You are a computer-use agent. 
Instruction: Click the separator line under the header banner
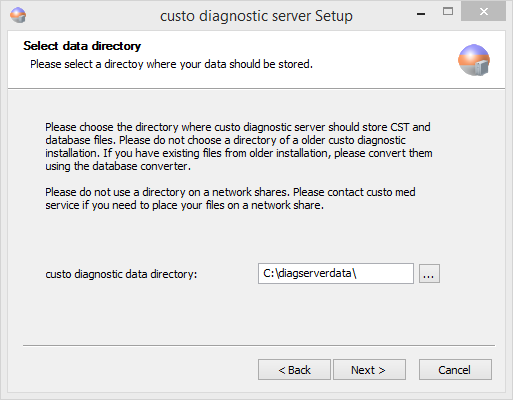256,89
